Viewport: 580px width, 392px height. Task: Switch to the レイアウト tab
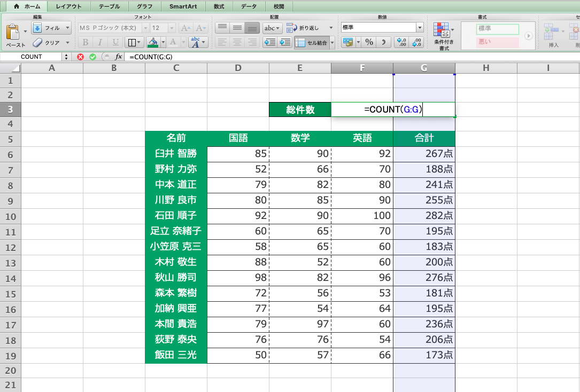coord(68,6)
